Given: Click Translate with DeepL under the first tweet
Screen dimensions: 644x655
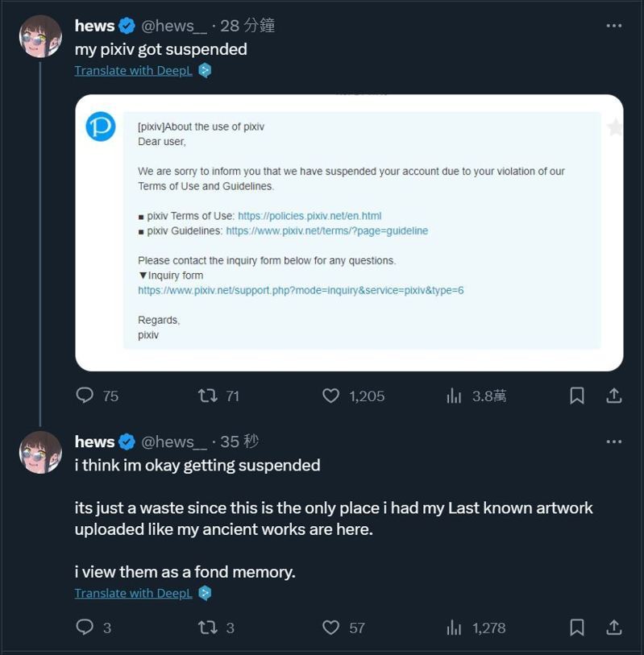Looking at the screenshot, I should pyautogui.click(x=133, y=71).
